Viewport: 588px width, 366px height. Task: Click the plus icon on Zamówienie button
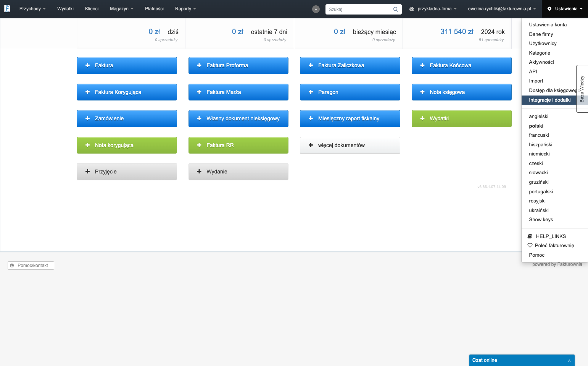coord(87,118)
